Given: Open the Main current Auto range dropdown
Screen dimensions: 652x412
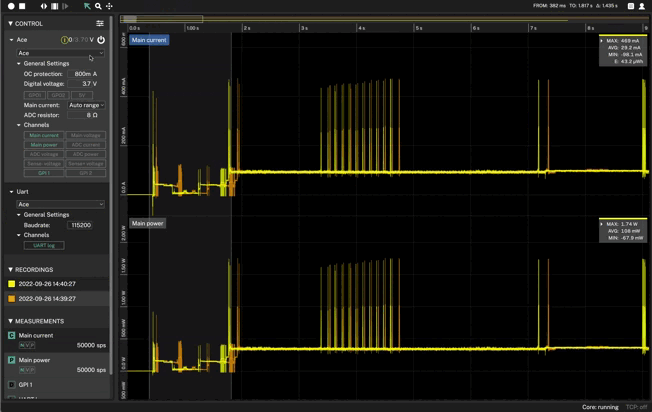Looking at the screenshot, I should [x=86, y=105].
